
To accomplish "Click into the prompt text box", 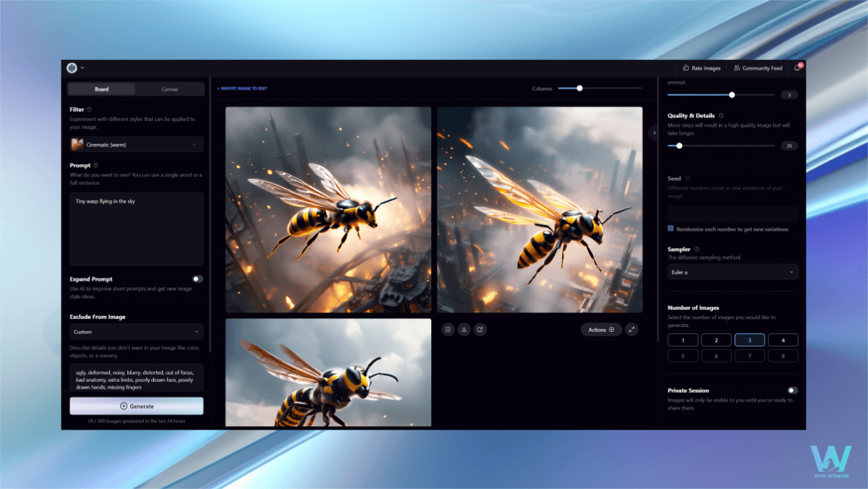I will click(137, 229).
